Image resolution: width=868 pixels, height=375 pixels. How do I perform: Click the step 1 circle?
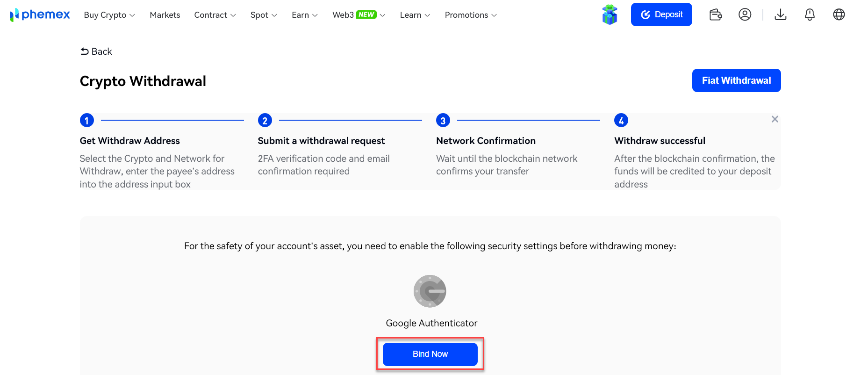87,121
